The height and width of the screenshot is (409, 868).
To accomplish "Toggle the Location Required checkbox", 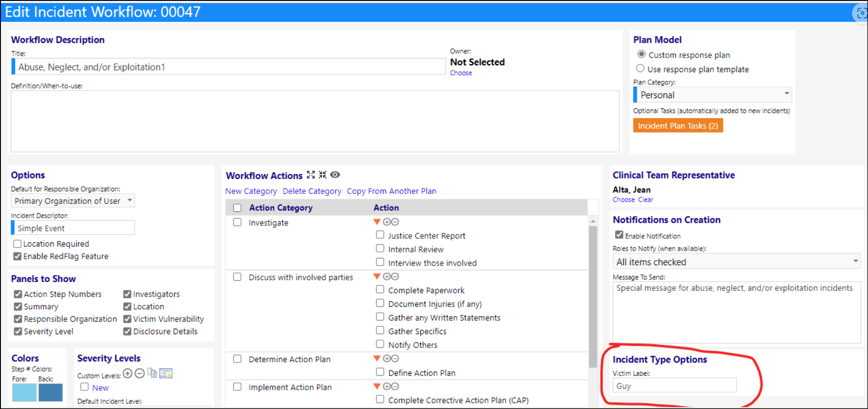I will 17,244.
